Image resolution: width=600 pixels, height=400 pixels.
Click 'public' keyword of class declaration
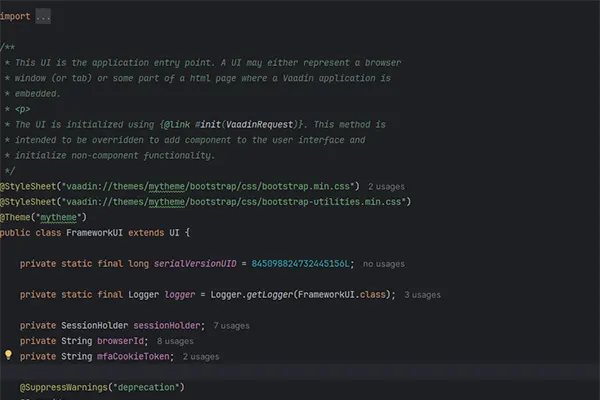(x=15, y=233)
